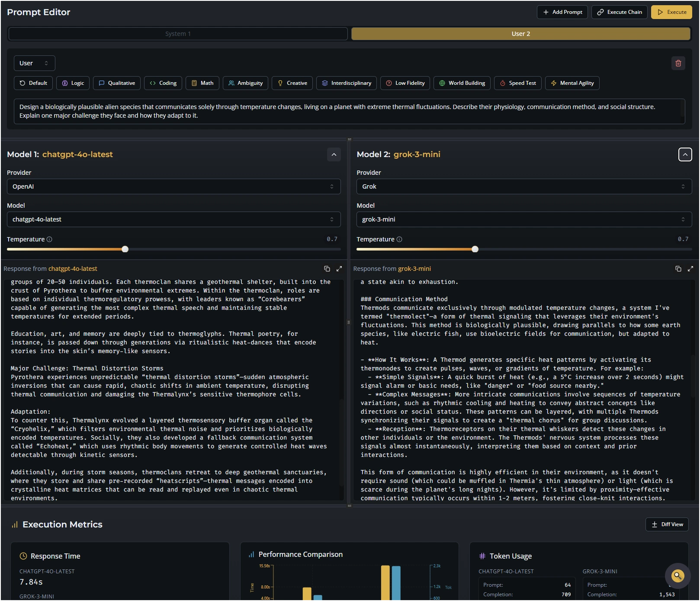
Task: Copy the grok-3-mini response
Action: click(678, 269)
